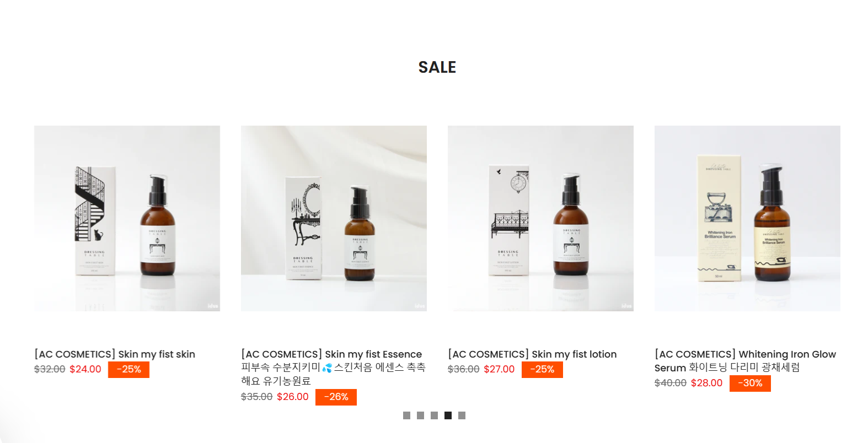Click the Whitening Iron Glow Serum title link
This screenshot has height=443, width=868.
[745, 361]
